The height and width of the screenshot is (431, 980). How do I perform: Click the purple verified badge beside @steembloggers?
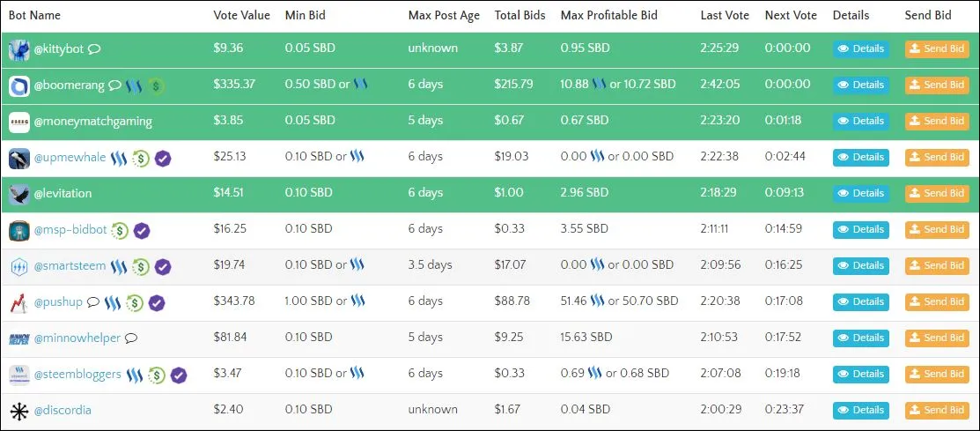click(x=179, y=375)
